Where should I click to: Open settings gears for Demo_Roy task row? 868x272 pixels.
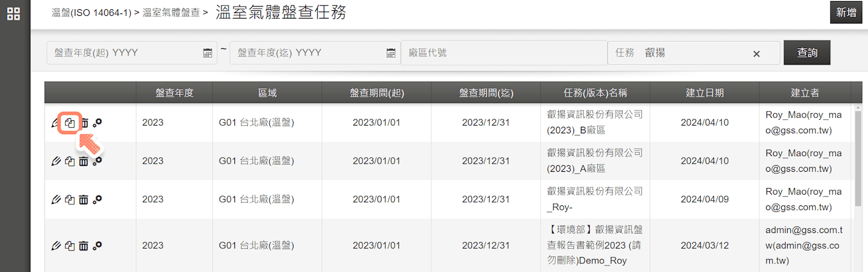point(97,246)
